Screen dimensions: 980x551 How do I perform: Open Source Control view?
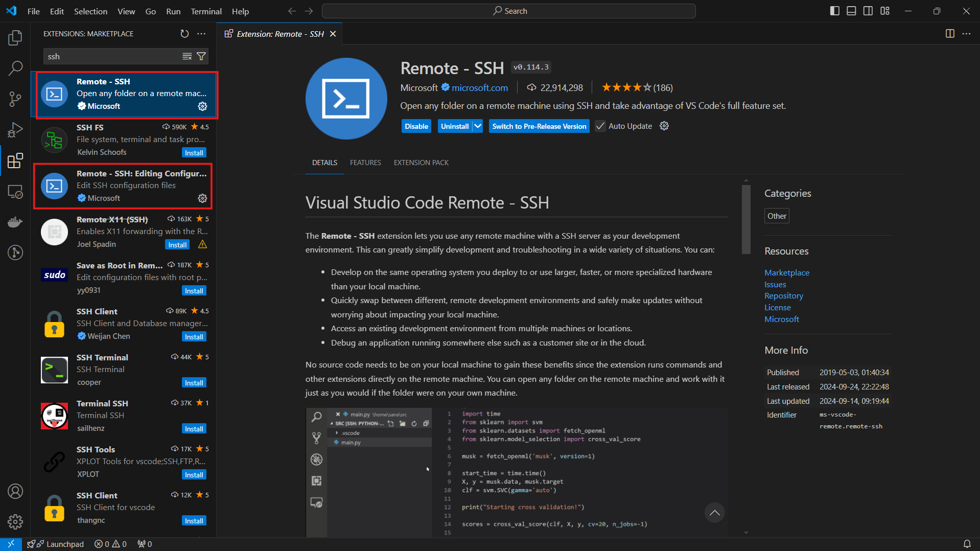tap(15, 99)
